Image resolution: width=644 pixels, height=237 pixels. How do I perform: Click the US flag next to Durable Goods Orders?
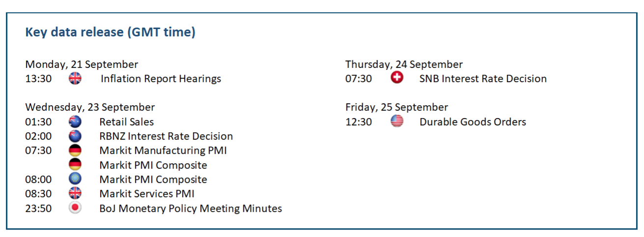click(x=397, y=122)
